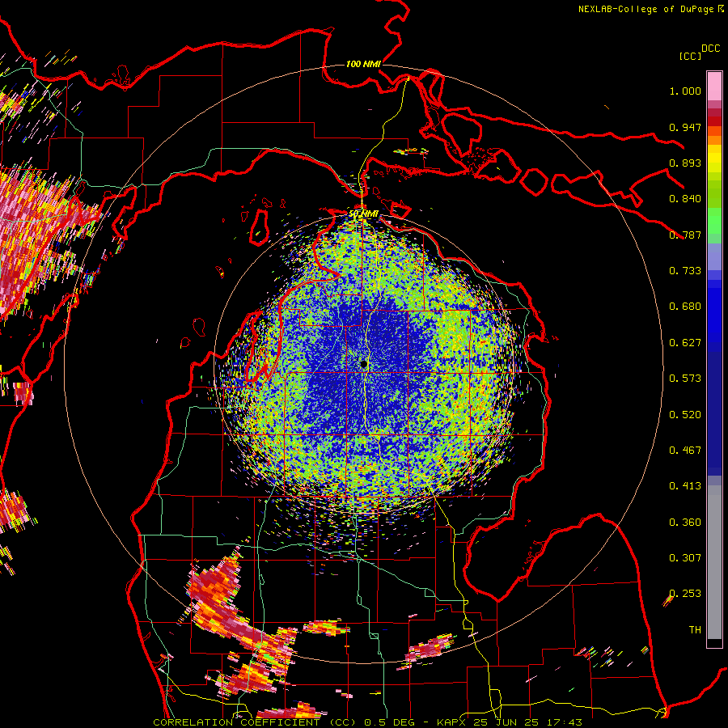728x728 pixels.
Task: Click the 100 NMI range ring label
Action: (x=363, y=64)
